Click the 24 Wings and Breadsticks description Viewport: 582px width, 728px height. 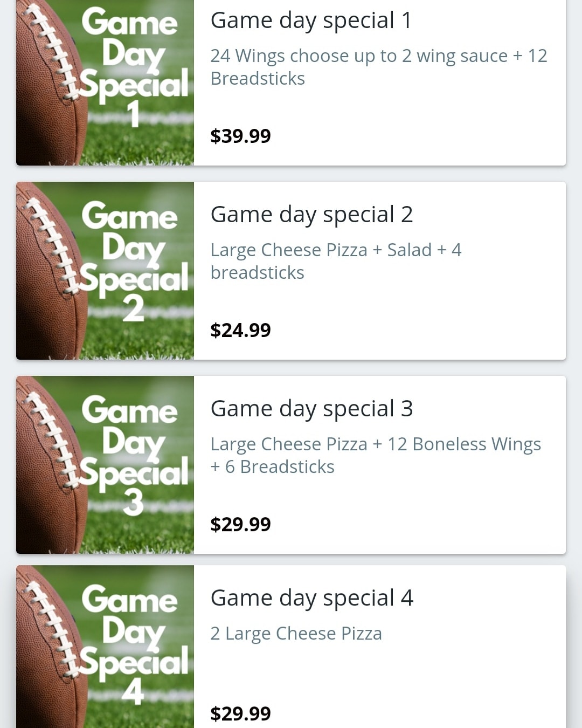378,67
